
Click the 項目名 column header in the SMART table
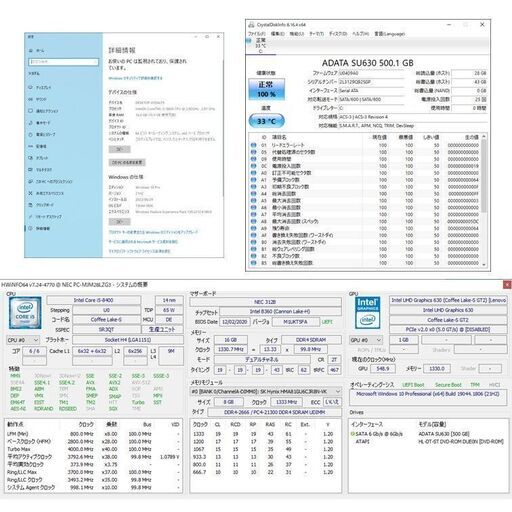pyautogui.click(x=279, y=137)
